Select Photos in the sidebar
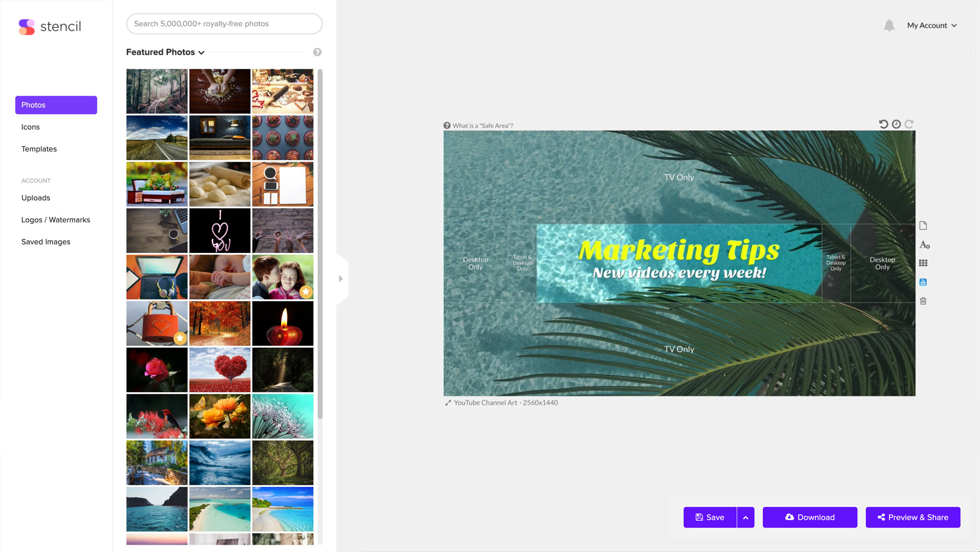Viewport: 980px width, 552px height. click(x=56, y=105)
